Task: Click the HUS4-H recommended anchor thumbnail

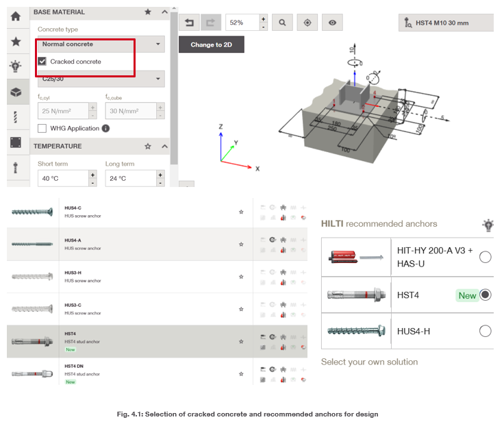Action: 356,330
